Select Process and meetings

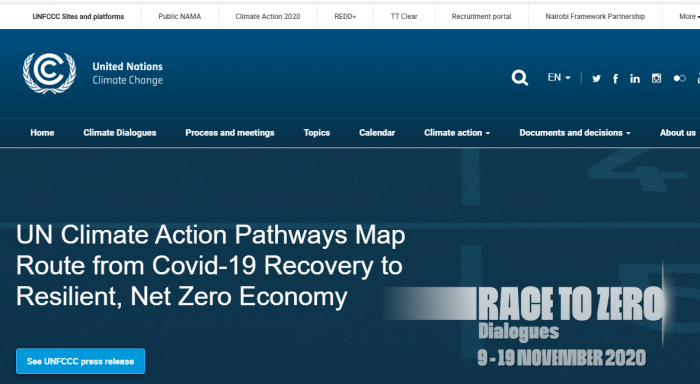(230, 133)
